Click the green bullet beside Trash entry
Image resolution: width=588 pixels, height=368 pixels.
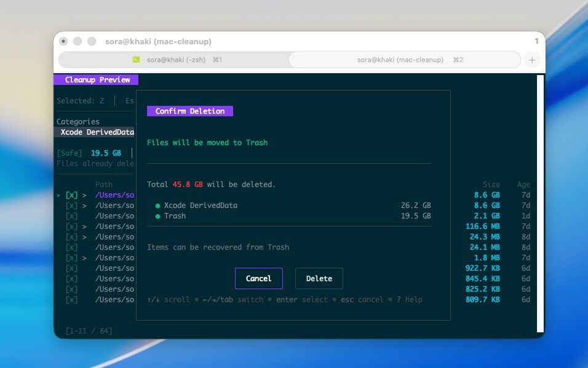tap(158, 216)
